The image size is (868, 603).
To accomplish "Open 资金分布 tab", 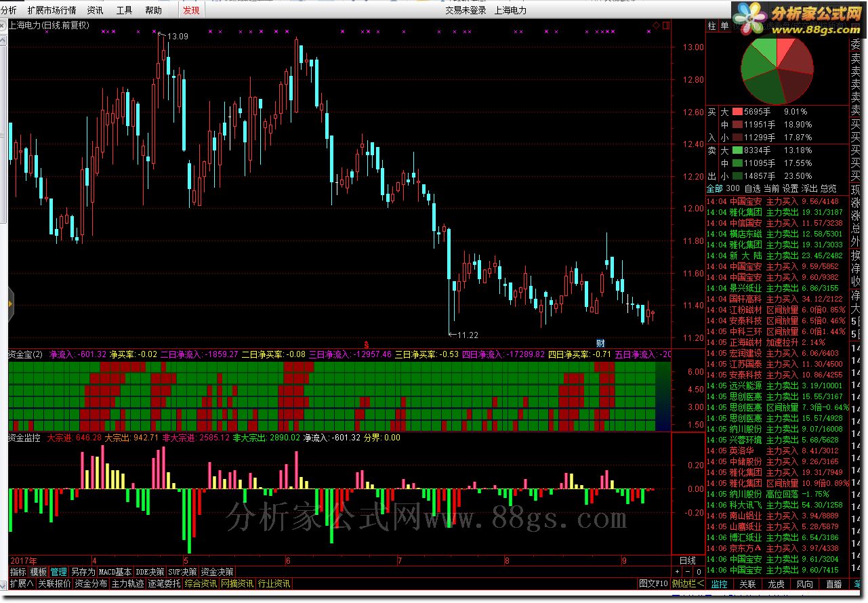I will pos(91,583).
